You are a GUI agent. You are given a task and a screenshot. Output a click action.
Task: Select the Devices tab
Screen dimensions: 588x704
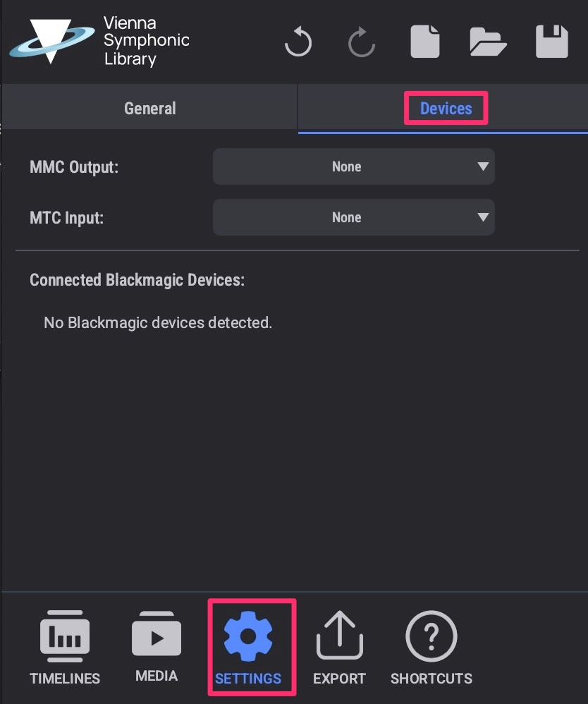(446, 109)
